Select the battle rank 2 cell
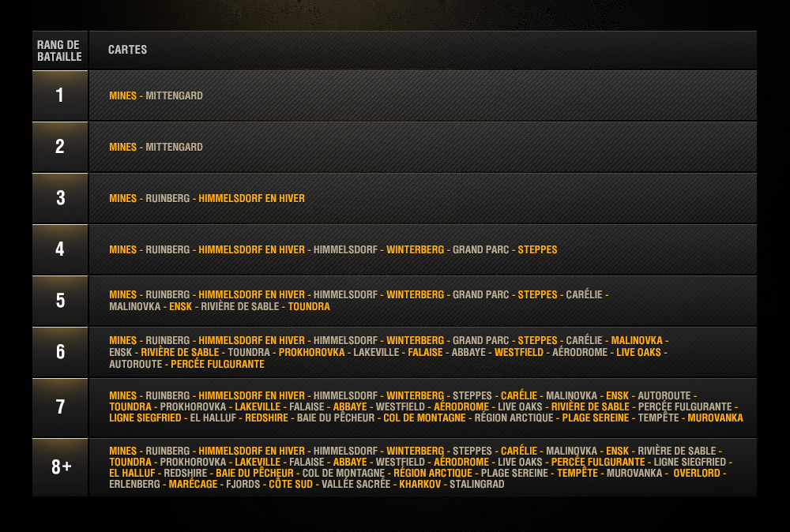Image resolution: width=790 pixels, height=532 pixels. pyautogui.click(x=60, y=147)
